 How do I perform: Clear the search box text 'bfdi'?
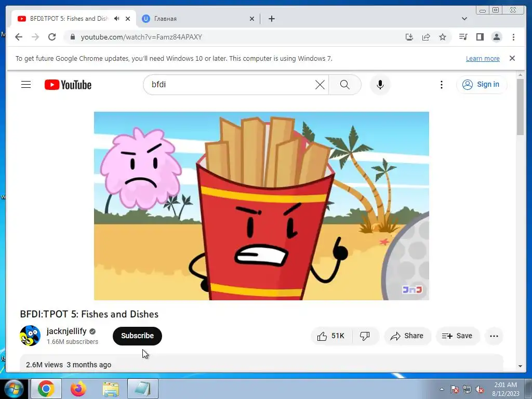pos(320,85)
